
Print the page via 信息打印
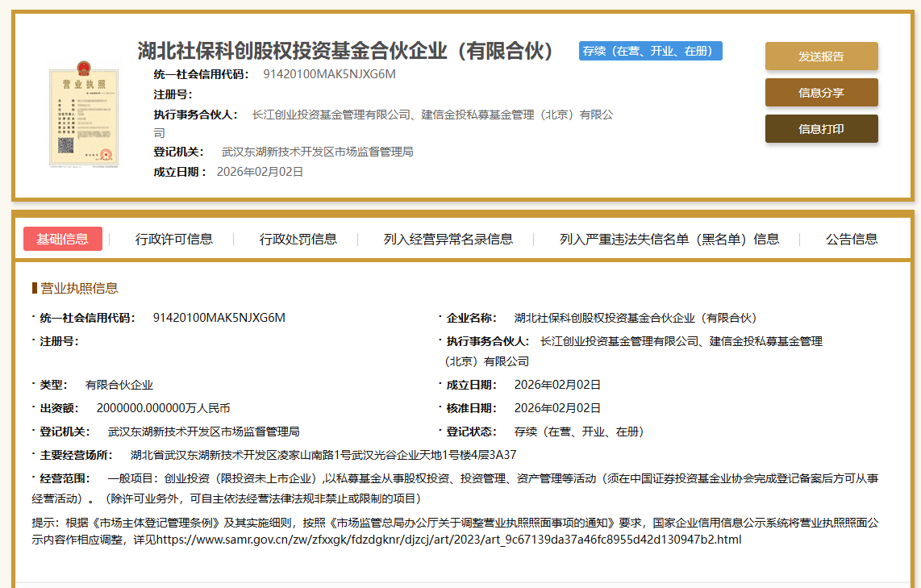coord(821,129)
